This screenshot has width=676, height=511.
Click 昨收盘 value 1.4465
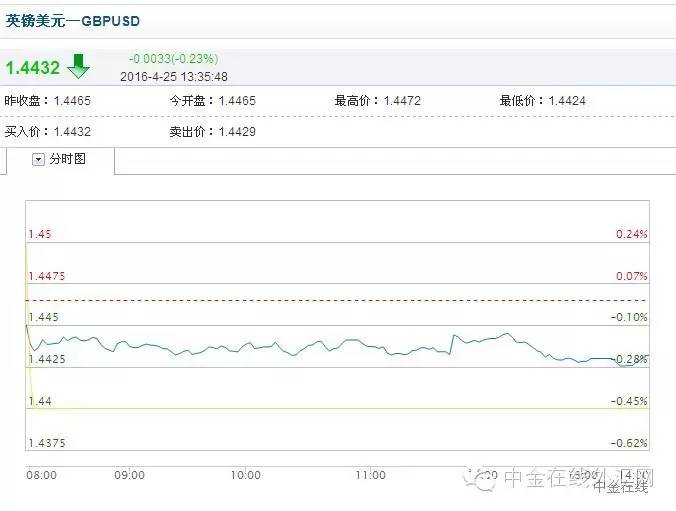(72, 101)
